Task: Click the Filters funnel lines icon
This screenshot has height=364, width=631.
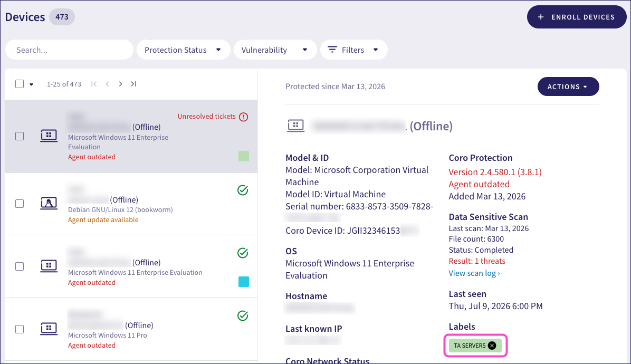Action: coord(332,50)
